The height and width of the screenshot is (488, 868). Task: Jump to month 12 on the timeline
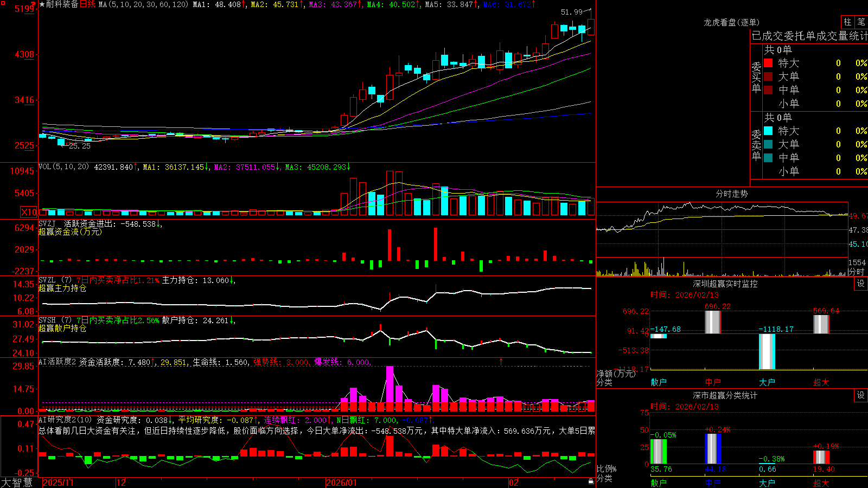click(122, 483)
